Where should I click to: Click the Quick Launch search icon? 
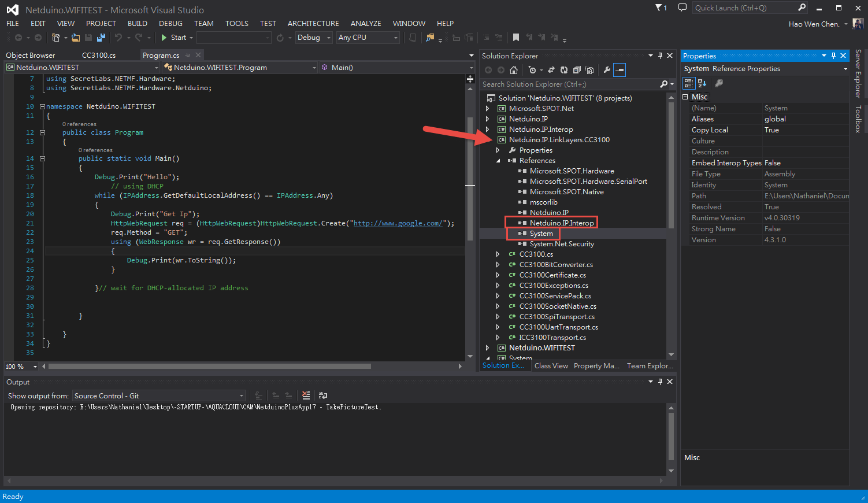point(802,8)
